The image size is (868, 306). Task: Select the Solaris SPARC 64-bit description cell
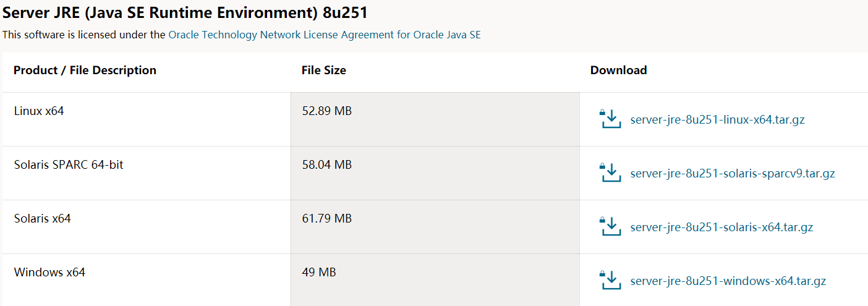point(69,165)
